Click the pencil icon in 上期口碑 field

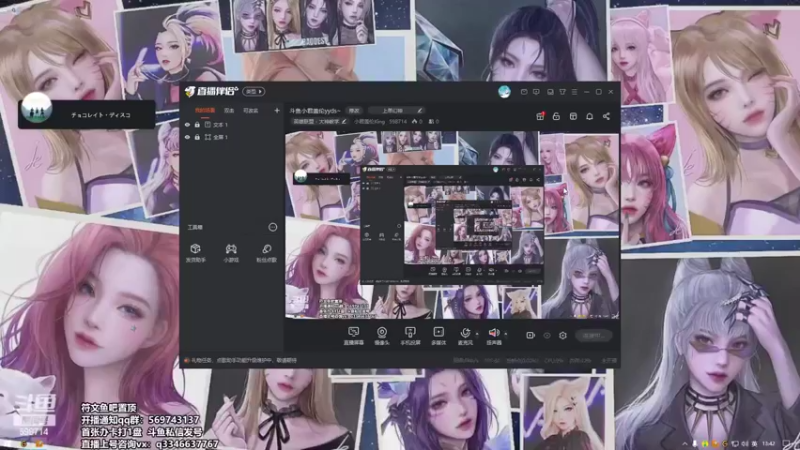point(419,110)
